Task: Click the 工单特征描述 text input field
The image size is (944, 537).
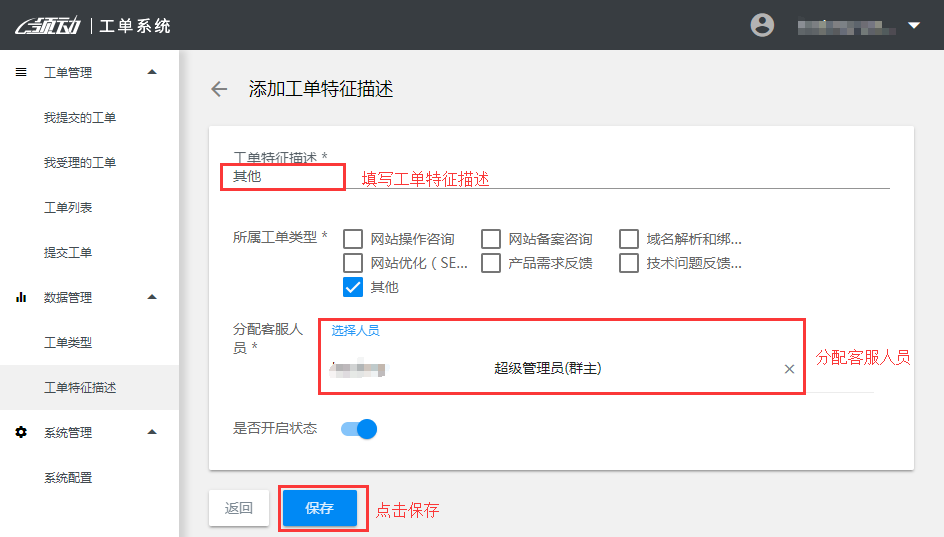Action: click(x=560, y=176)
